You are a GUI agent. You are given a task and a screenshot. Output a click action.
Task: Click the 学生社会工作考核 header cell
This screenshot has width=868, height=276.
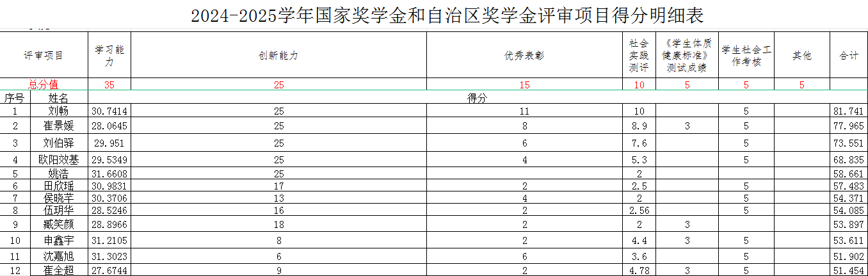[x=746, y=56]
